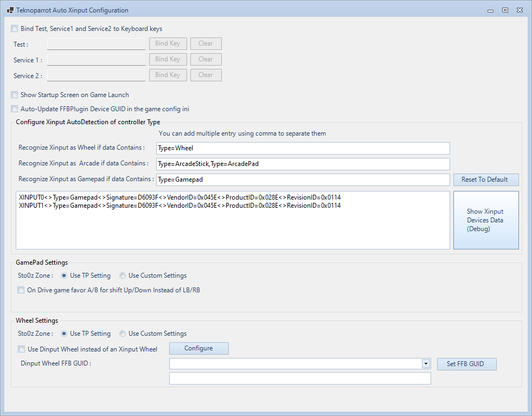Click the Reset To Default button
The image size is (532, 416).
click(x=486, y=180)
